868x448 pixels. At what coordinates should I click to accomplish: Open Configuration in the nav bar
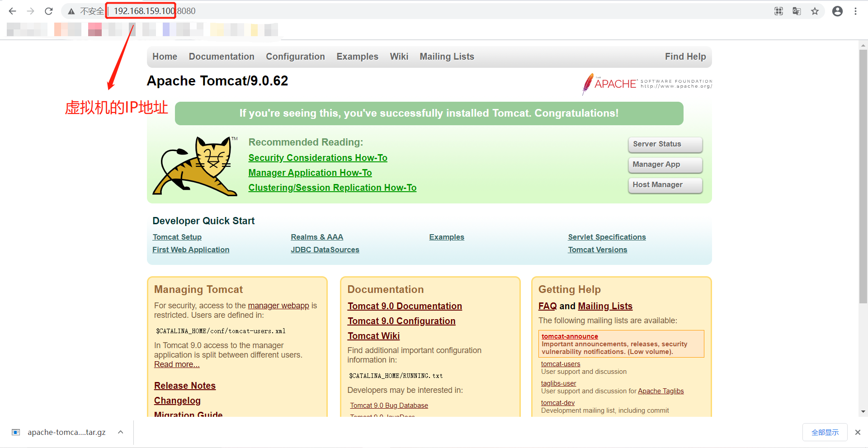pyautogui.click(x=295, y=57)
